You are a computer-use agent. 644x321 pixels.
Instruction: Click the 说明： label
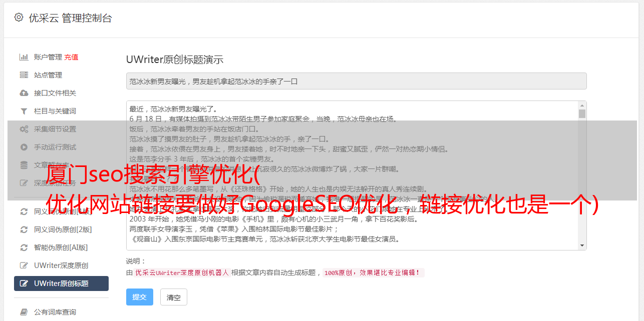[x=136, y=261]
